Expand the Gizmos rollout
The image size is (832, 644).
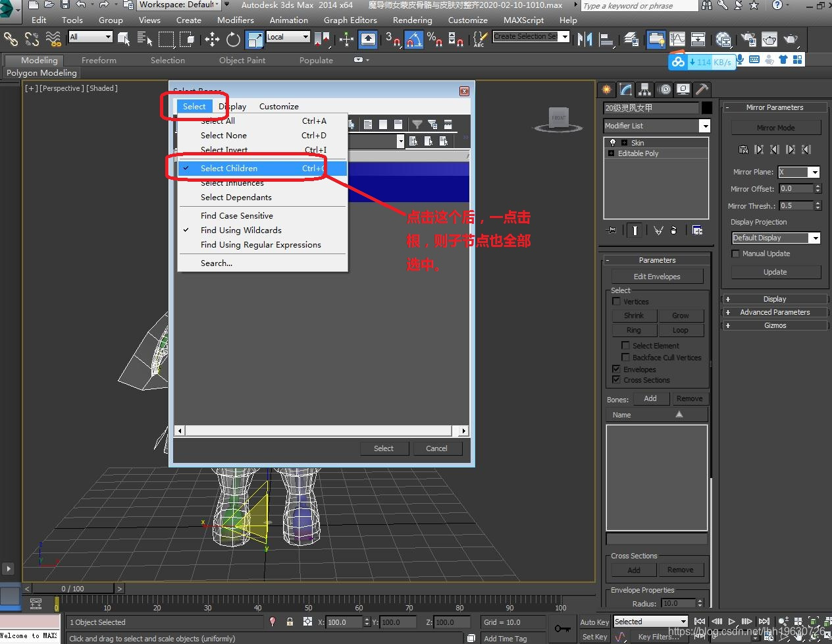click(x=775, y=325)
